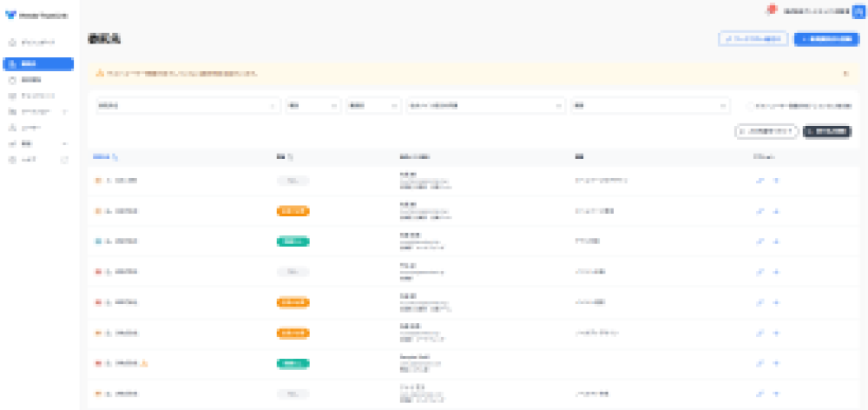The image size is (868, 410).
Task: Click the edit pencil icon in first table row
Action: pyautogui.click(x=760, y=181)
